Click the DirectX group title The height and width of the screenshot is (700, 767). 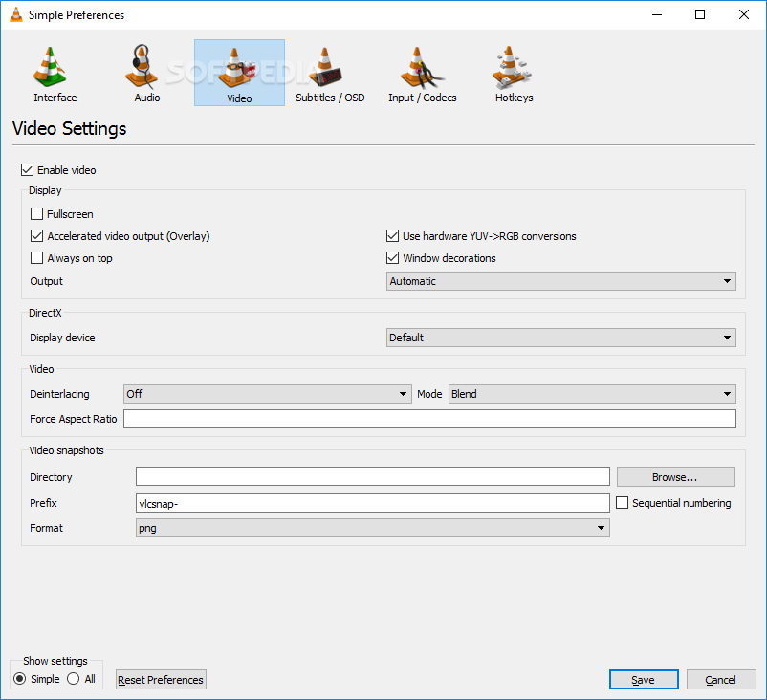[45, 313]
